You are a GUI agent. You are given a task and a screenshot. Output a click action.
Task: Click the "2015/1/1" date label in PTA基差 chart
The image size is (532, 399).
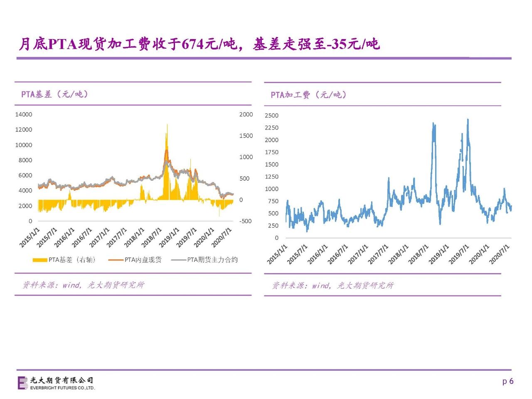[x=30, y=238]
